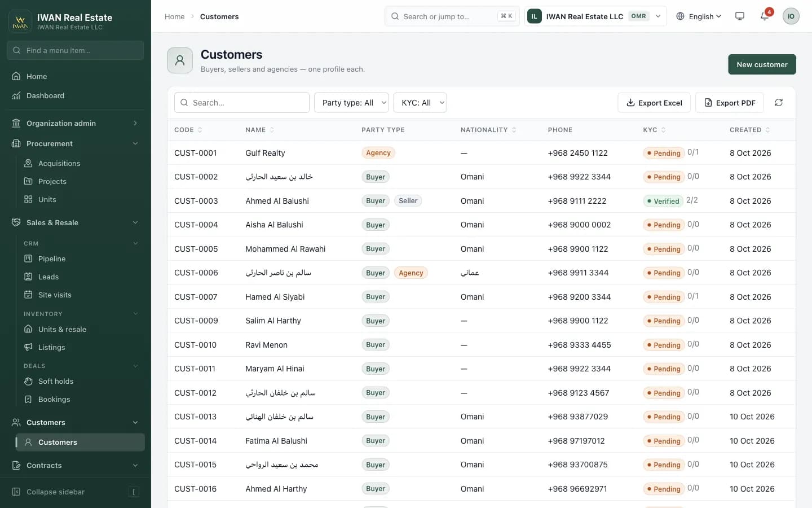The image size is (812, 508).
Task: Click the customers table Search field
Action: pyautogui.click(x=242, y=103)
